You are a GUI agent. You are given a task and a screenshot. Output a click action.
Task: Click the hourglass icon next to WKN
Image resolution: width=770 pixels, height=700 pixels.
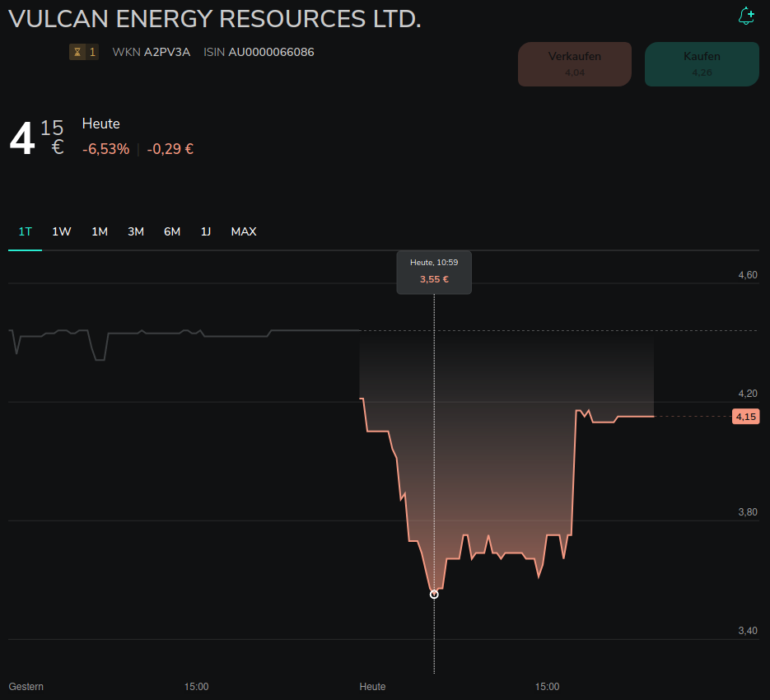(77, 52)
